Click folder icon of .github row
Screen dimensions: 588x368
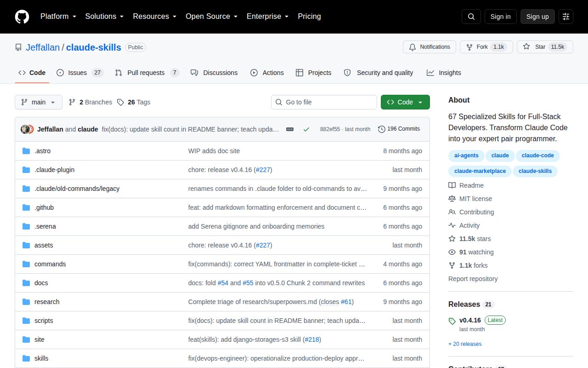pos(26,207)
